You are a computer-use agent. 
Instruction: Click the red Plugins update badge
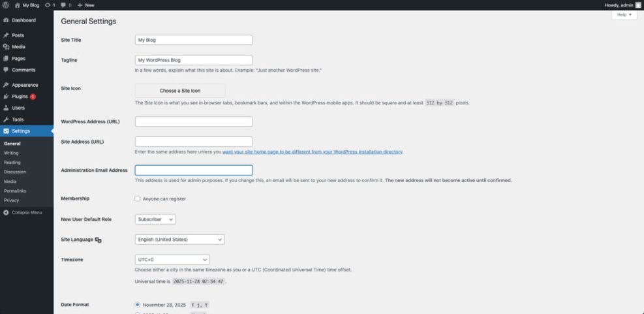(33, 97)
